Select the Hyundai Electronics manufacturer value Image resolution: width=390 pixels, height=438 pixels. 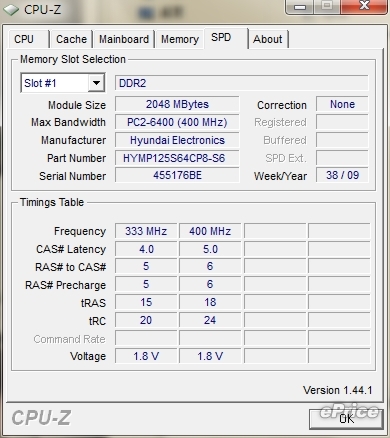(x=177, y=140)
